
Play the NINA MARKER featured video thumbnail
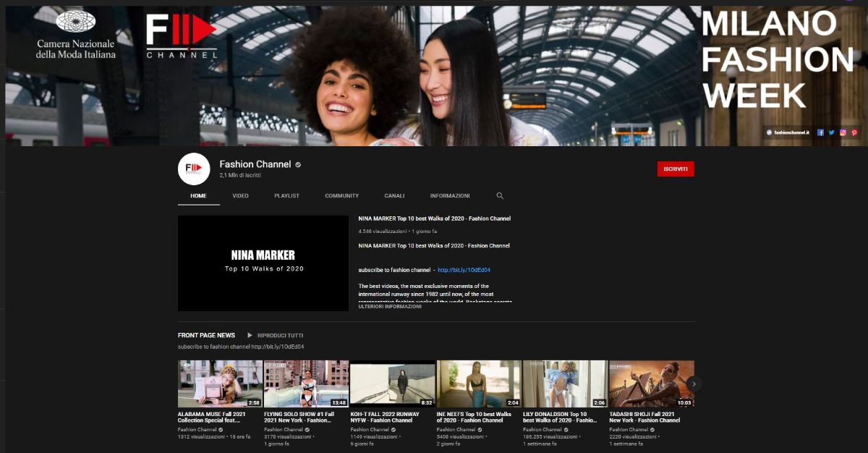pos(263,263)
